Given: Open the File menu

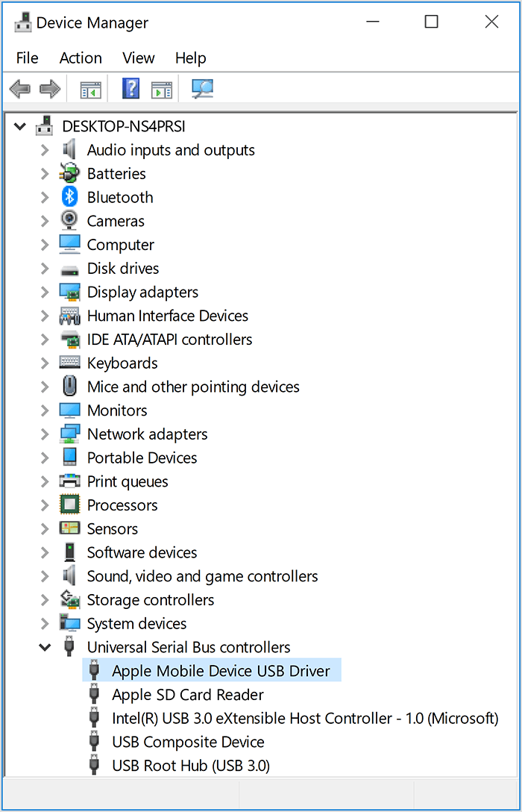Looking at the screenshot, I should 27,58.
